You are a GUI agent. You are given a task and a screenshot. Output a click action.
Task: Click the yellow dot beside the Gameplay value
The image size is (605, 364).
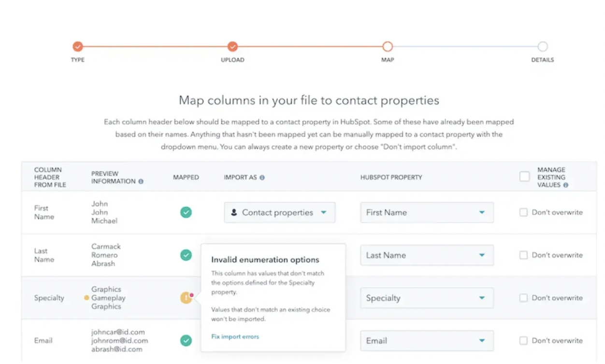[85, 298]
